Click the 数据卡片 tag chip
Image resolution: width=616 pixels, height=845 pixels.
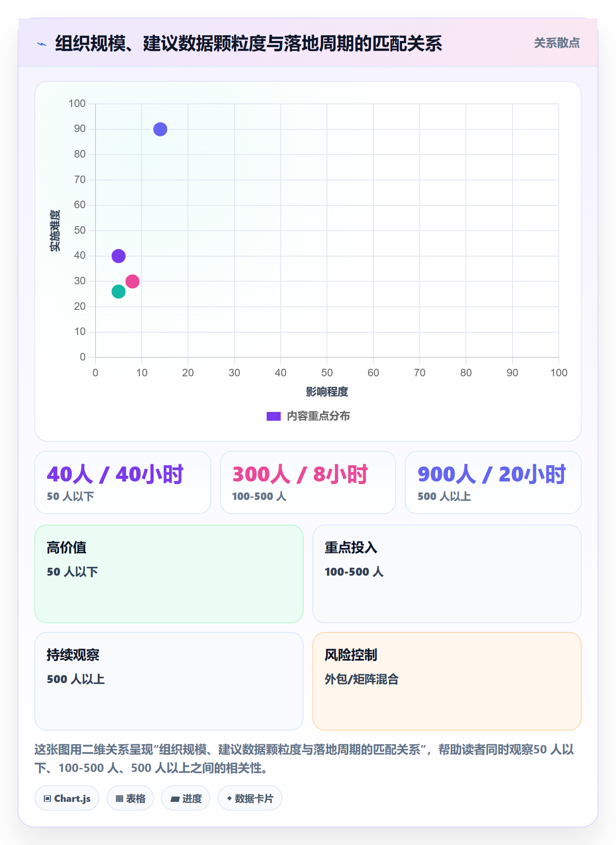250,798
